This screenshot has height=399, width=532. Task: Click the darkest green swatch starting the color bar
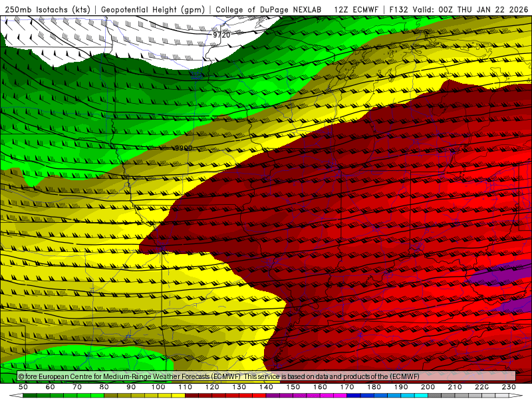pyautogui.click(x=30, y=396)
